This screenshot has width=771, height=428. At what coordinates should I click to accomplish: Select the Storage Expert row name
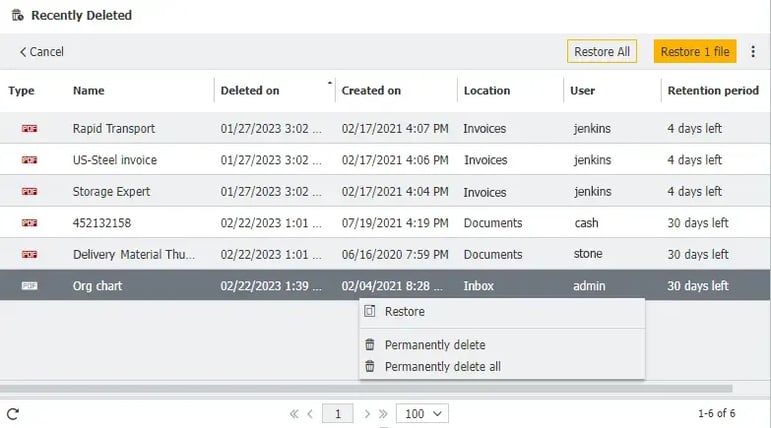click(111, 191)
